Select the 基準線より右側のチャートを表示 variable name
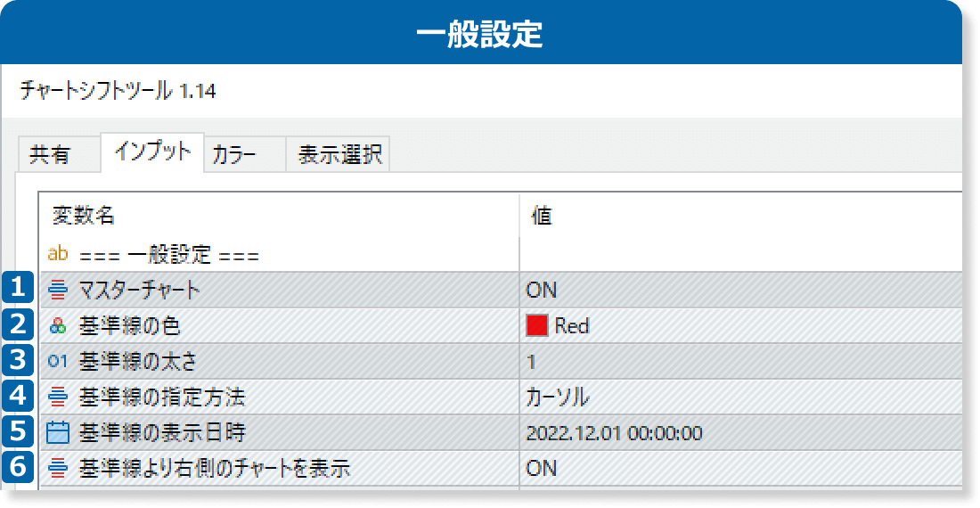Viewport: 980px width, 508px height. 215,468
